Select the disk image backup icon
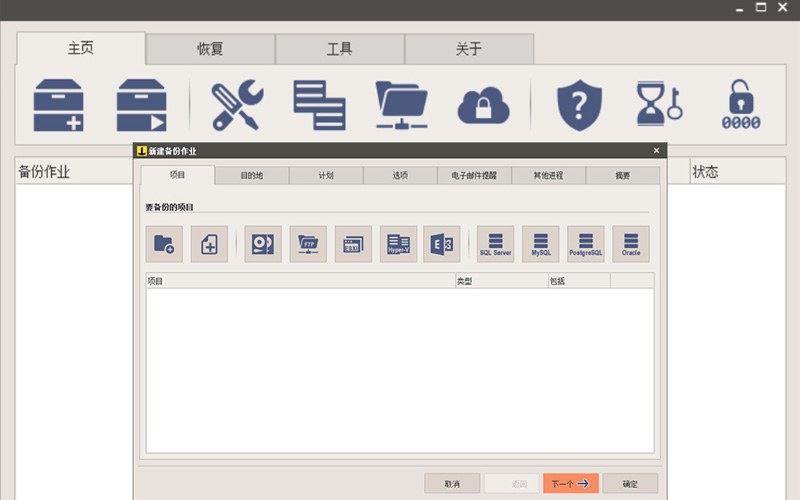Image resolution: width=800 pixels, height=500 pixels. point(262,244)
